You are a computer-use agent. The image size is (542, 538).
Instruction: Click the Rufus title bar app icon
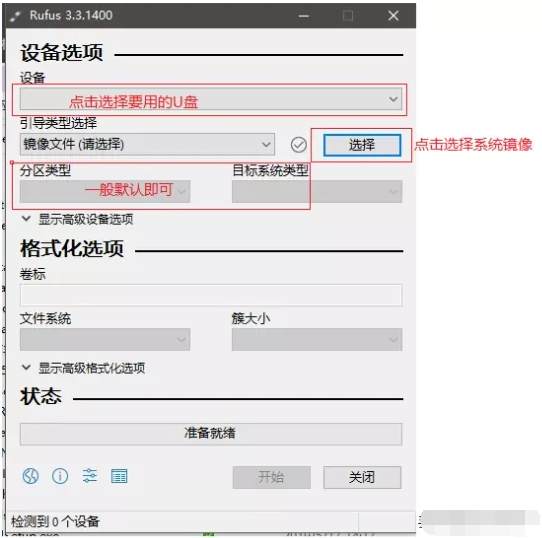click(x=15, y=16)
